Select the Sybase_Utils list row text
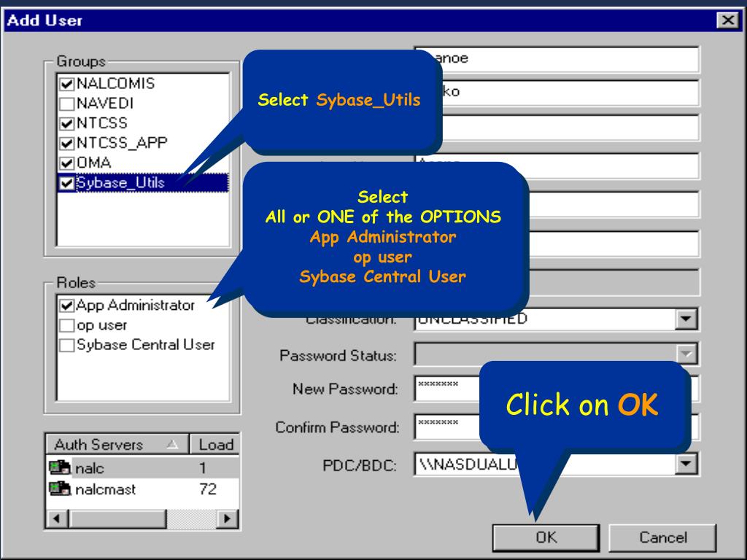Image resolution: width=747 pixels, height=560 pixels. (120, 183)
